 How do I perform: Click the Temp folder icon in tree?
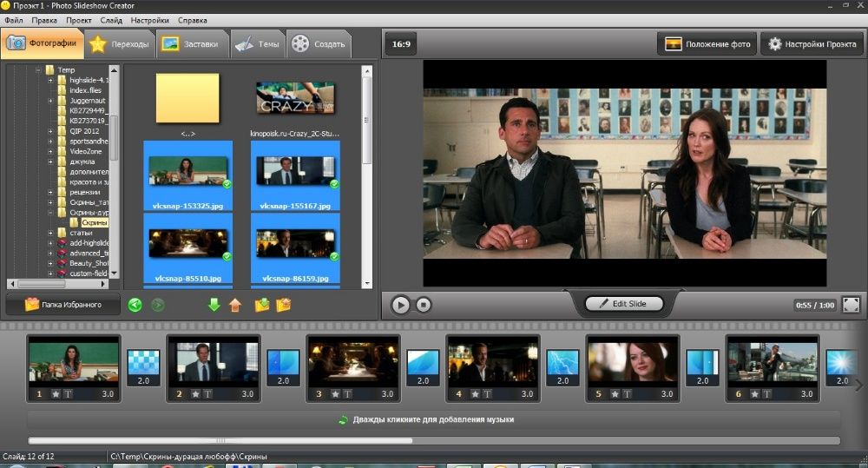(49, 70)
